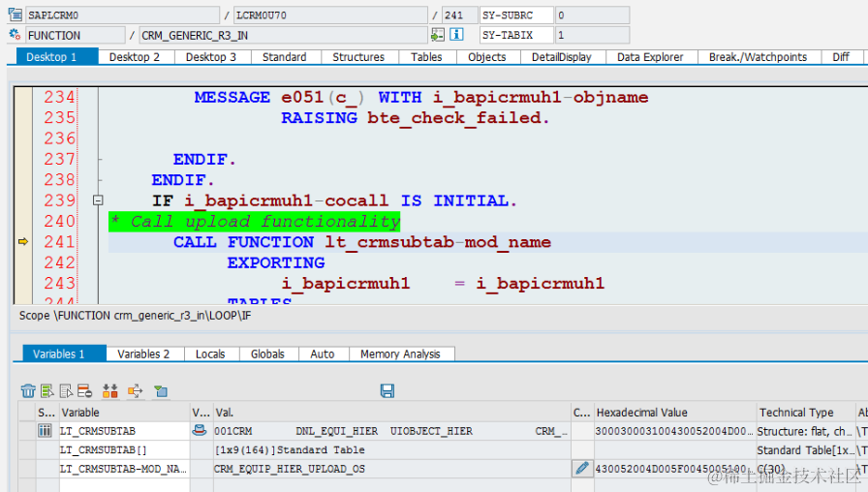Click the program navigation icon beside SAPLCRM0
The height and width of the screenshot is (492, 868).
[x=15, y=15]
